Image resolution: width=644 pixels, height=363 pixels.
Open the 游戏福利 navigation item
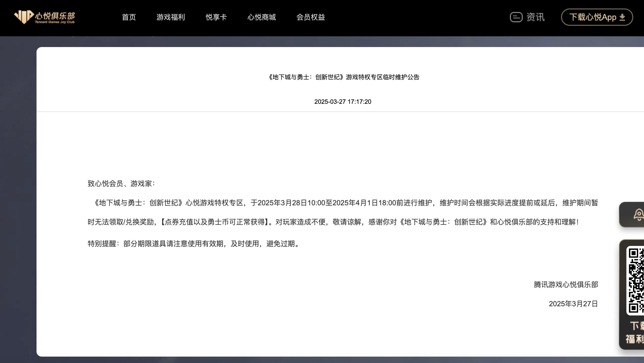tap(171, 17)
